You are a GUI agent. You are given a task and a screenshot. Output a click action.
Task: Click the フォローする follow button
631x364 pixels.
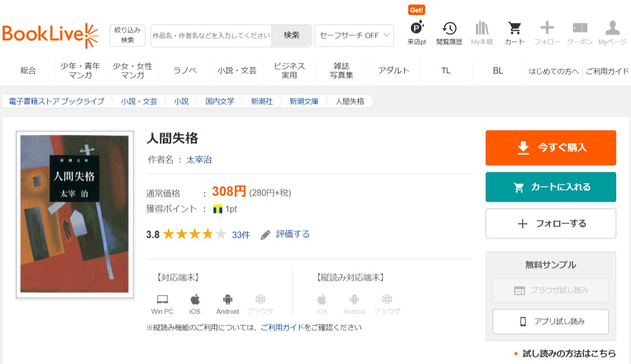click(x=550, y=224)
